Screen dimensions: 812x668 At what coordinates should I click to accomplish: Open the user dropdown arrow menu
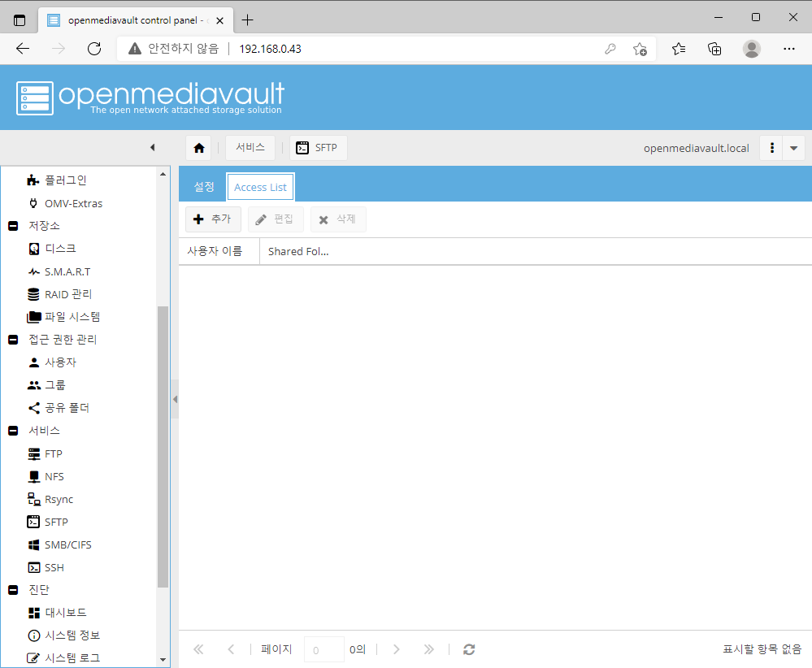coord(793,148)
